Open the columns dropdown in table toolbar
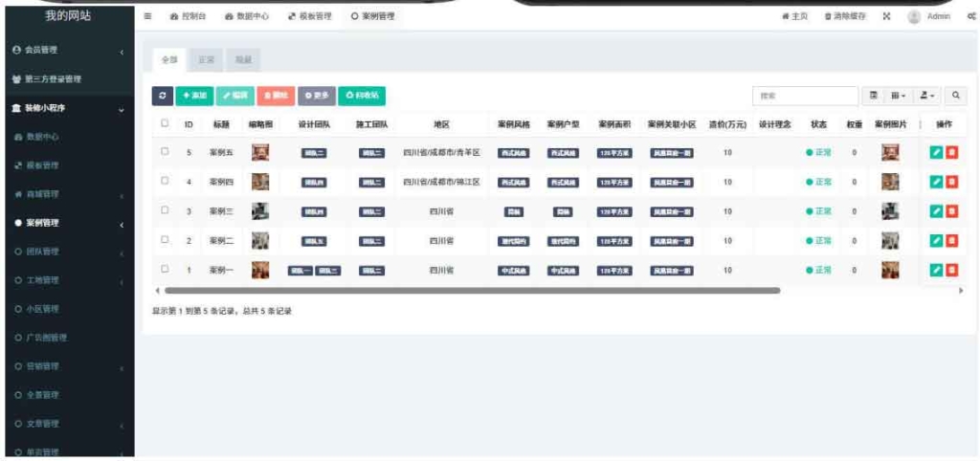 click(899, 96)
